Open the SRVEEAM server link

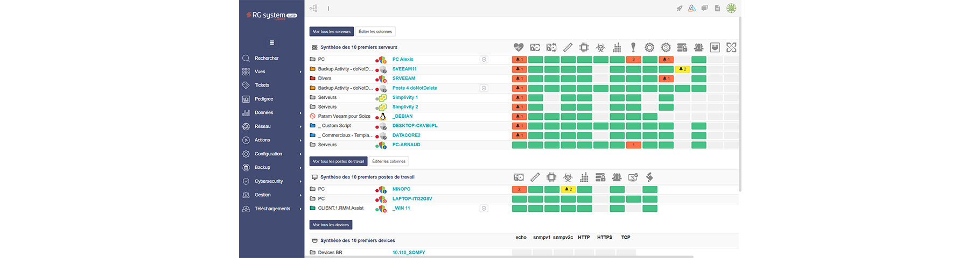(x=403, y=78)
